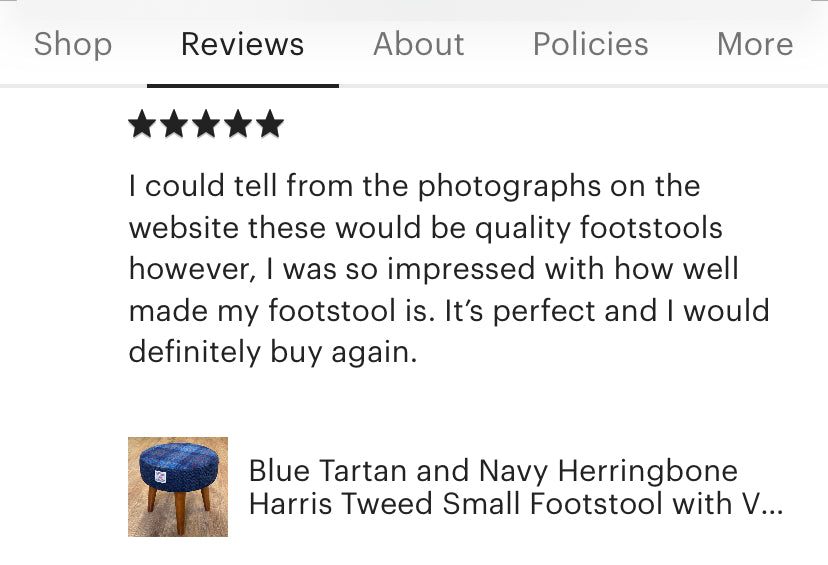828x565 pixels.
Task: Open the blue footstool product thumbnail
Action: tap(178, 487)
